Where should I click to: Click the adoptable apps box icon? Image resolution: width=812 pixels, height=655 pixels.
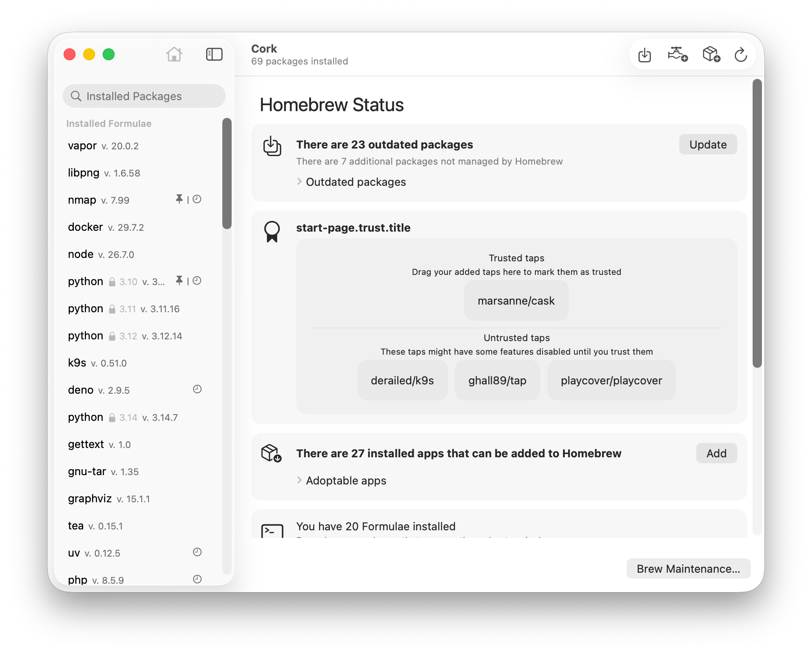(x=272, y=453)
